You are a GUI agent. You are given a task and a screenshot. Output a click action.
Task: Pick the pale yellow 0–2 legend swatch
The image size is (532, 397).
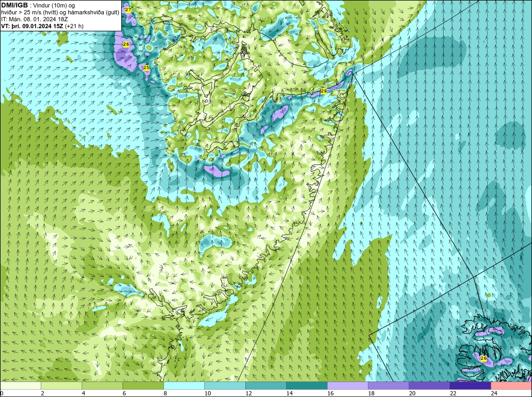pyautogui.click(x=20, y=385)
